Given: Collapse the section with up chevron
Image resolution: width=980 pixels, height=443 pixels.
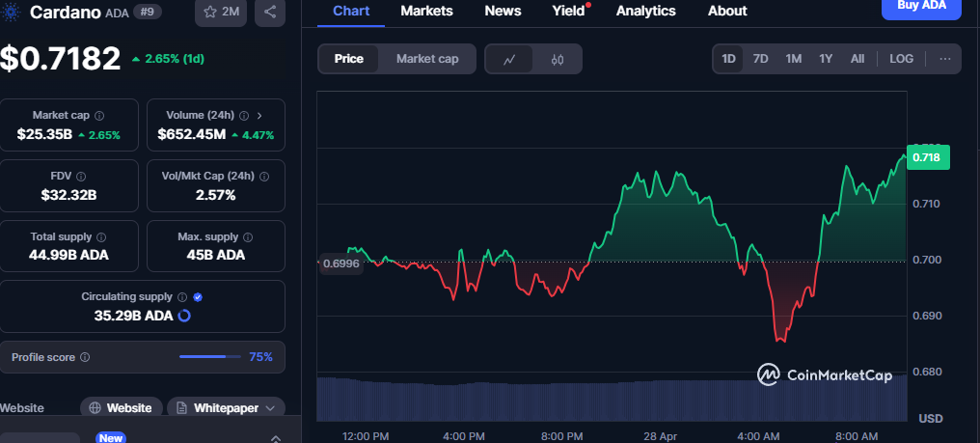Looking at the screenshot, I should coord(276,438).
